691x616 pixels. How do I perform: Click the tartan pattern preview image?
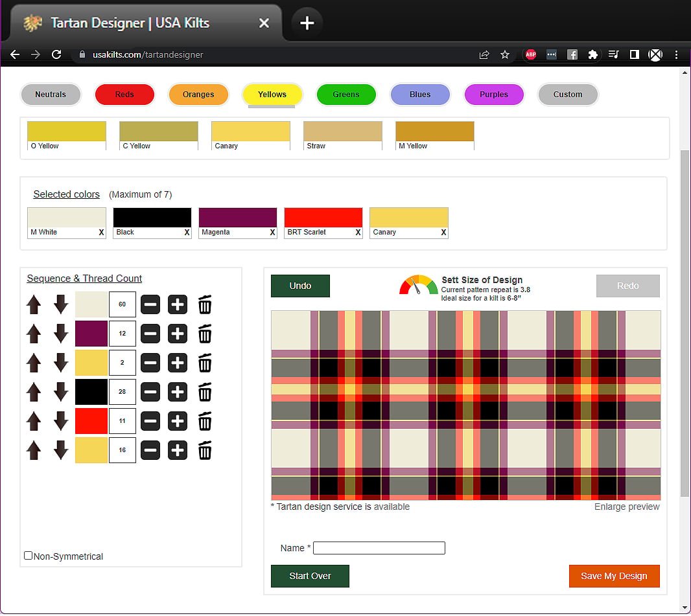(x=465, y=405)
